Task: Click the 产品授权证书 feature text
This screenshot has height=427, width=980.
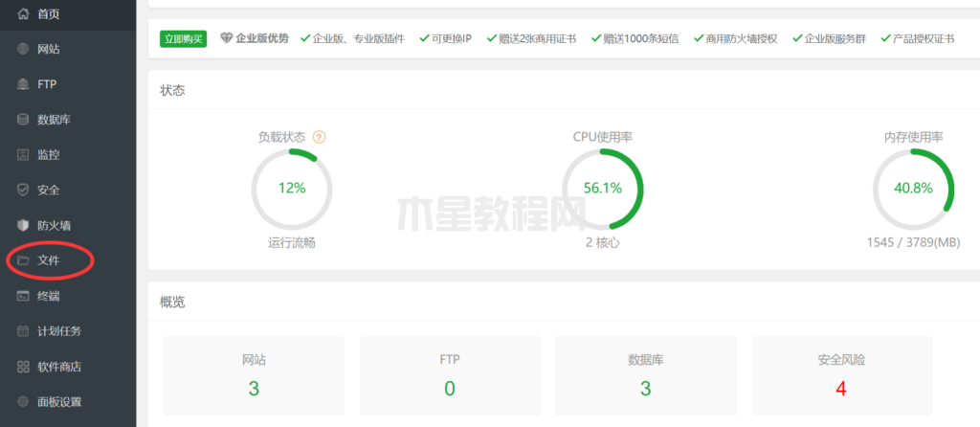Action: tap(924, 38)
